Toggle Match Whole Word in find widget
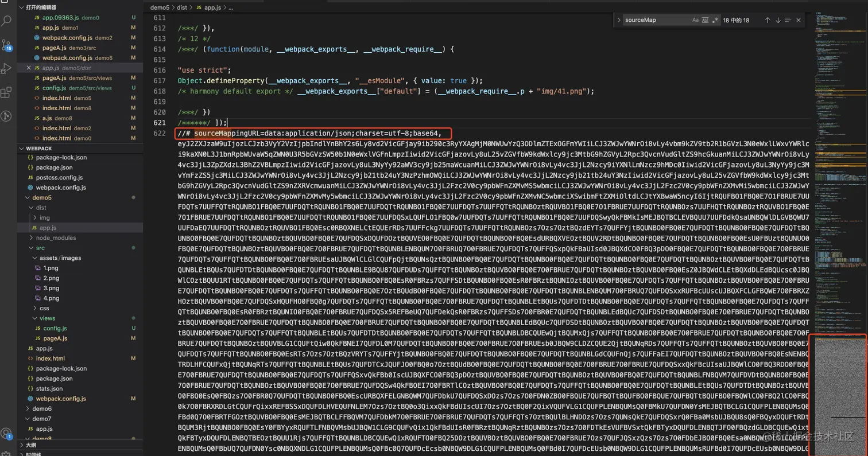 click(706, 20)
